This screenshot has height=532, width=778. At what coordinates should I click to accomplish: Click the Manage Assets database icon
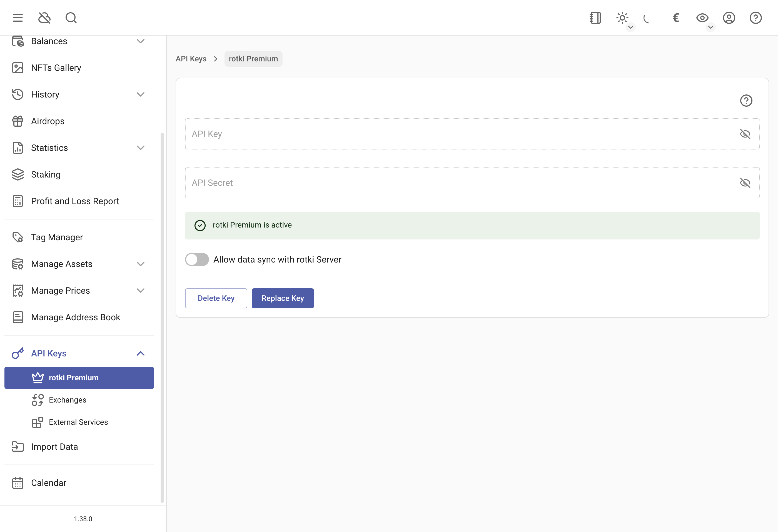(x=18, y=264)
